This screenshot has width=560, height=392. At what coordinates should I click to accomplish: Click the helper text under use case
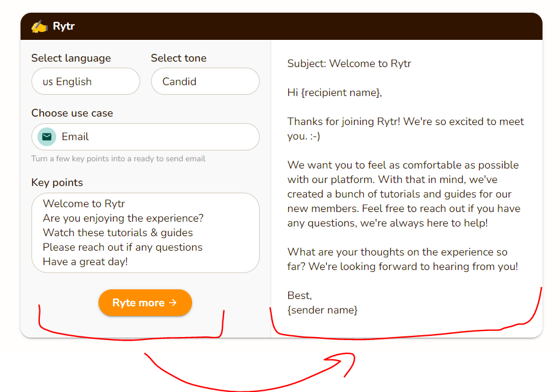tap(118, 158)
